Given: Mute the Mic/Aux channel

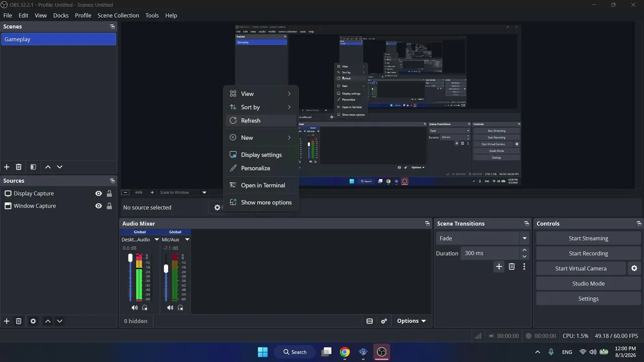Looking at the screenshot, I should click(x=170, y=308).
